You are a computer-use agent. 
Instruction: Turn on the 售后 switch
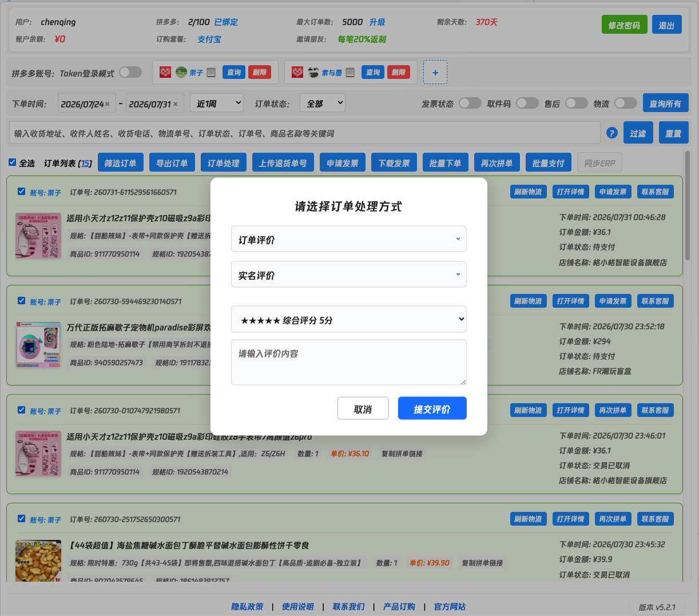point(577,103)
